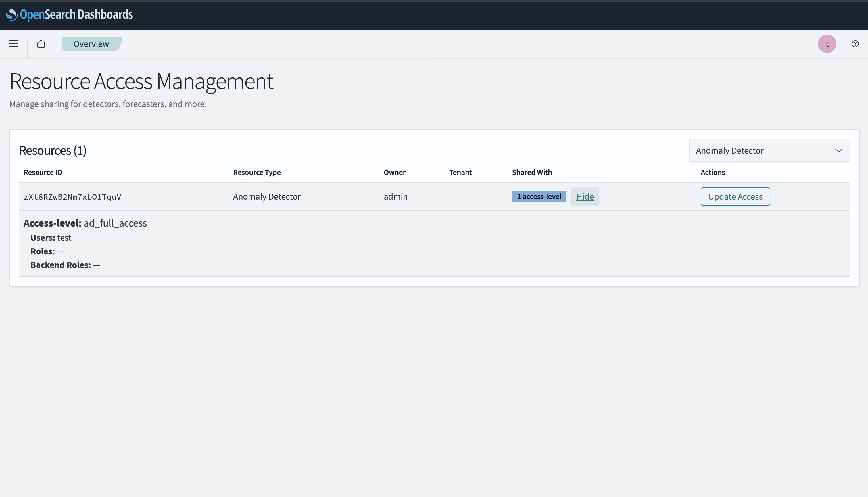The image size is (868, 497).
Task: Hide the shared access-level details
Action: click(x=585, y=197)
